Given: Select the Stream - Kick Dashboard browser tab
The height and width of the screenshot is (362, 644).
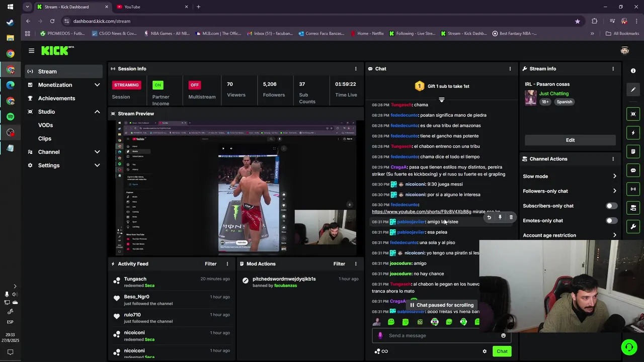Looking at the screenshot, I should [73, 7].
